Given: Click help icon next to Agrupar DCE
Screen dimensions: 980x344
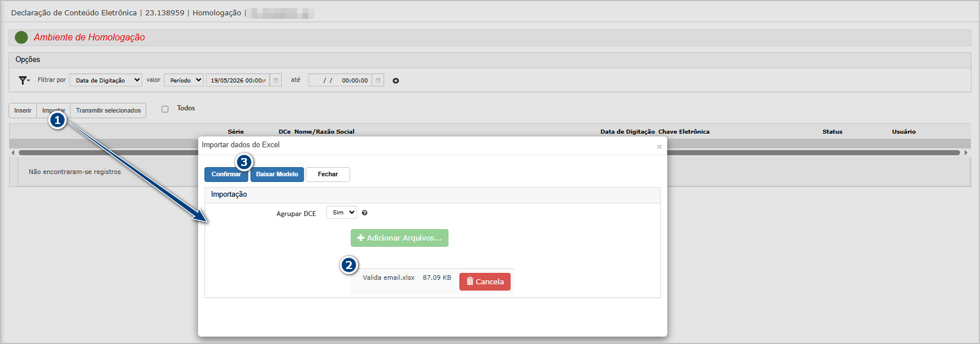Looking at the screenshot, I should [365, 213].
